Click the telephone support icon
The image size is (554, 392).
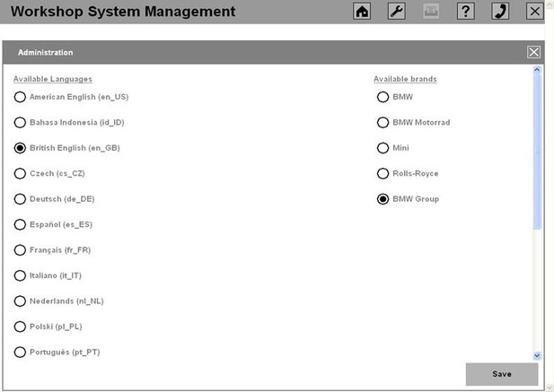point(500,12)
